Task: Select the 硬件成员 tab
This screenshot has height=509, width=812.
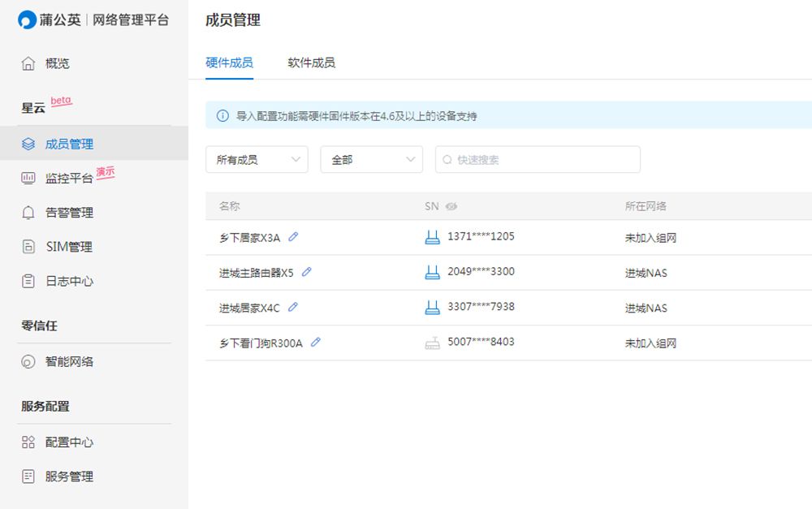Action: click(229, 63)
